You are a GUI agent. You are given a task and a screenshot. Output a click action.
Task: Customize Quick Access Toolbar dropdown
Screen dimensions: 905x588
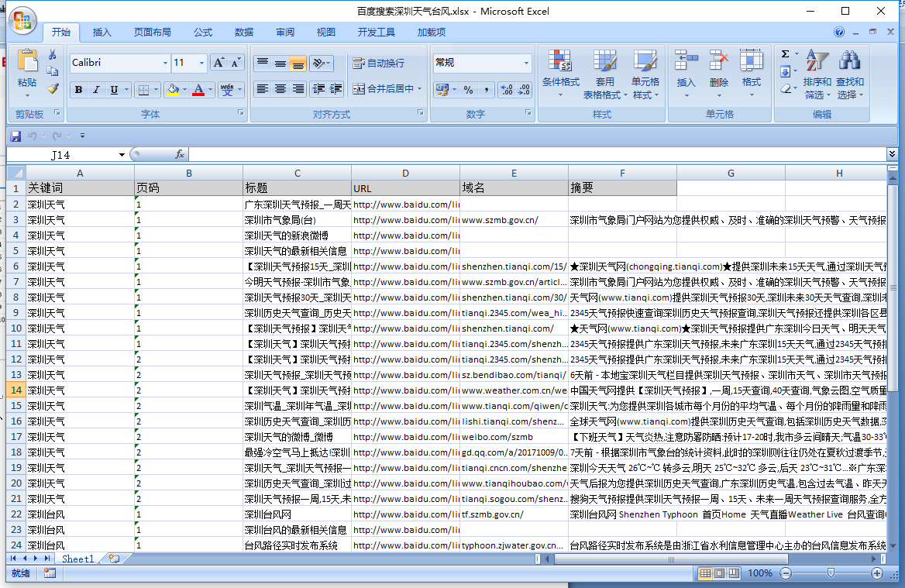click(83, 136)
